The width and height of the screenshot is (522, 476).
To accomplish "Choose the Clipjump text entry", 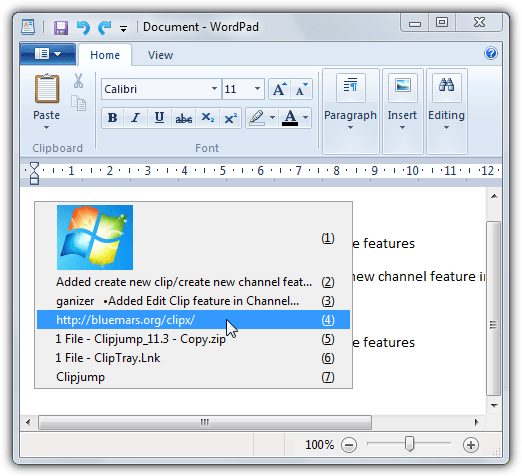I will click(x=193, y=377).
